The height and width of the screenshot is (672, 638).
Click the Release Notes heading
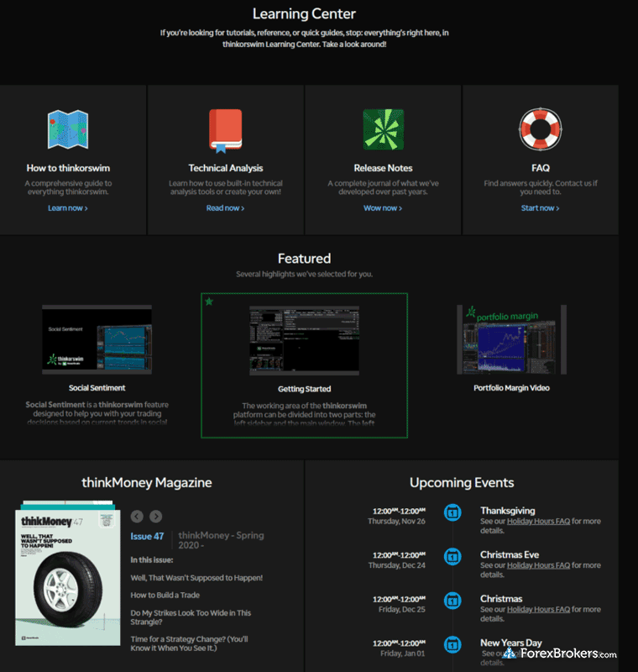coord(384,168)
